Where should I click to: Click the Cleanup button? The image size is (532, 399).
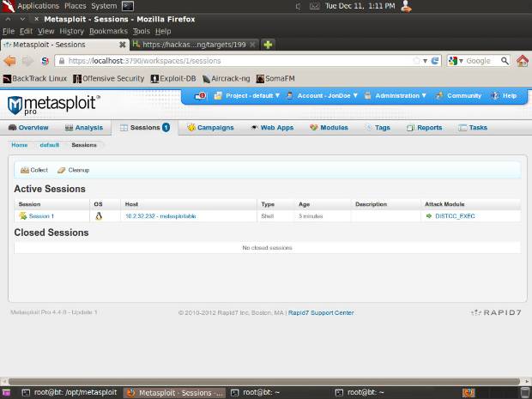pos(73,170)
